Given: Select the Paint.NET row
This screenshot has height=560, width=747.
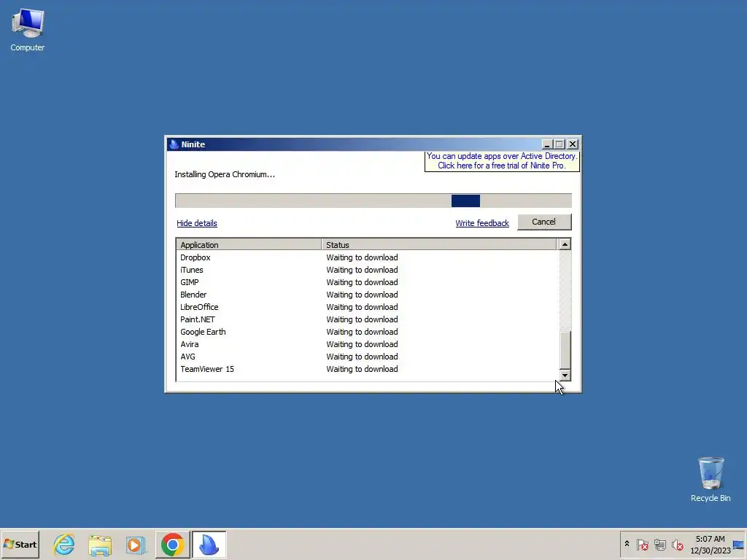Looking at the screenshot, I should [367, 319].
